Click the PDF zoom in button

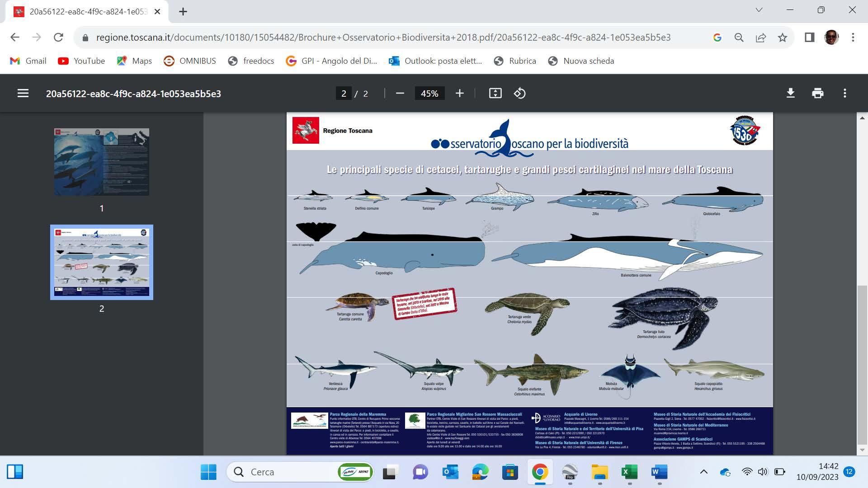pos(459,94)
